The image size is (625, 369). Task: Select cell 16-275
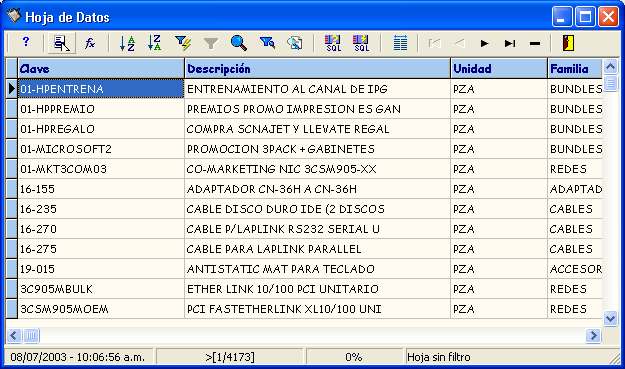[101, 249]
